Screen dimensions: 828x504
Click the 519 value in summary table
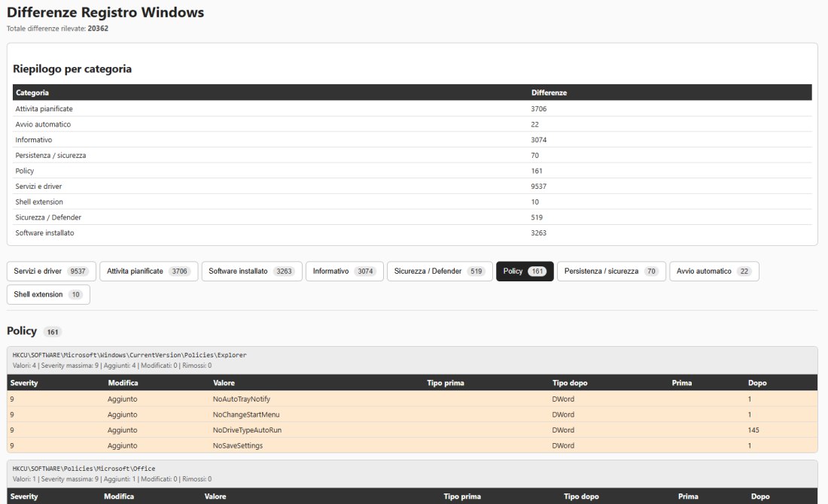pos(537,217)
